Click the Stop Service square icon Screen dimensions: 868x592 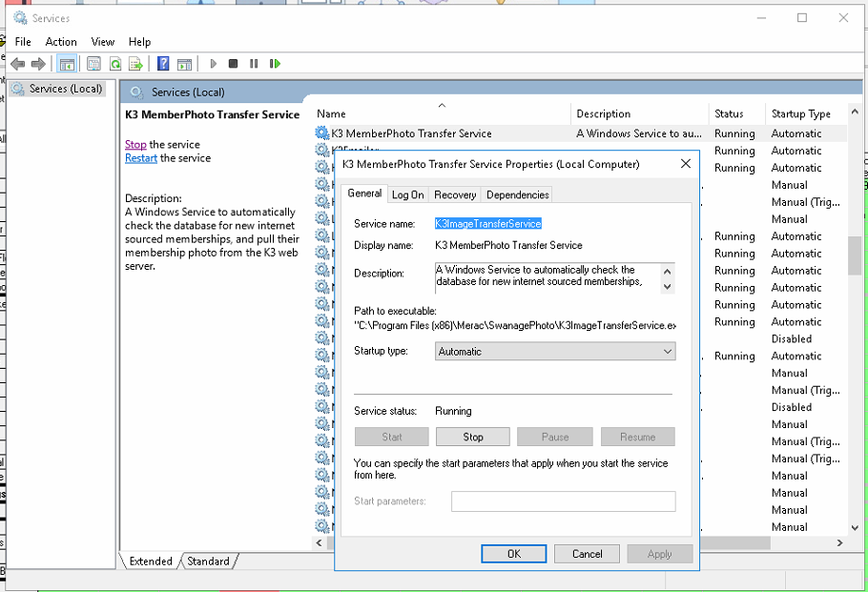coord(233,64)
